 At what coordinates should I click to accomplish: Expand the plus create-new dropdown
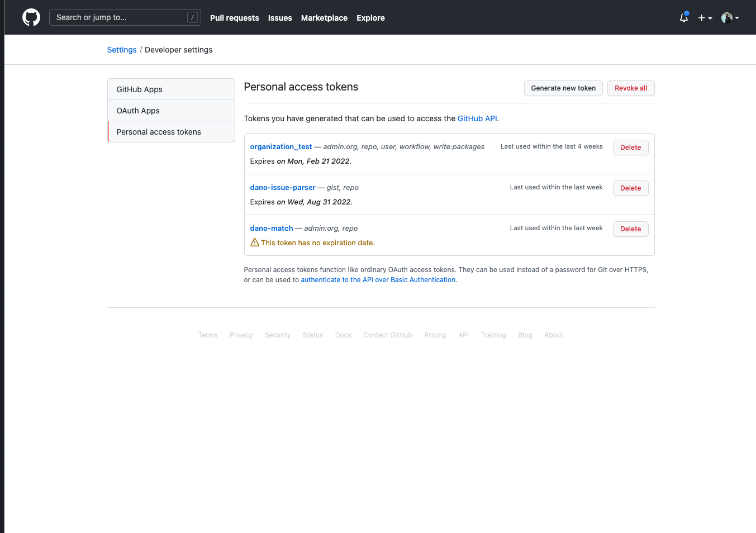tap(705, 18)
